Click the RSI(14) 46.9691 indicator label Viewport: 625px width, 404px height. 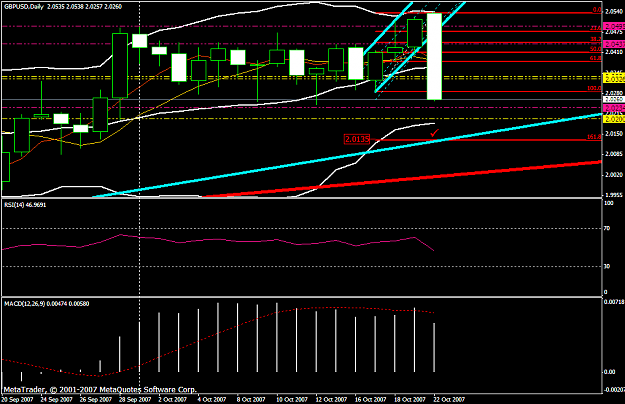point(25,205)
